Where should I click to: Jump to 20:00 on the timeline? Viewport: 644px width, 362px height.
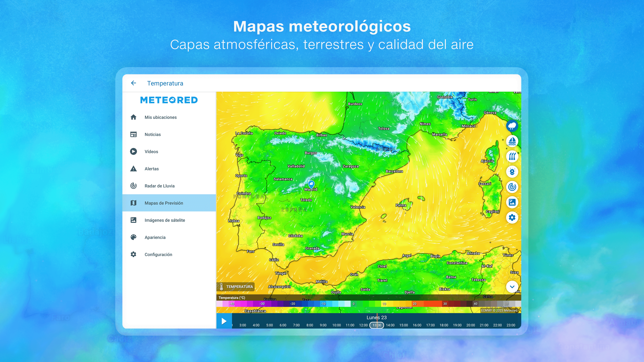tap(470, 325)
